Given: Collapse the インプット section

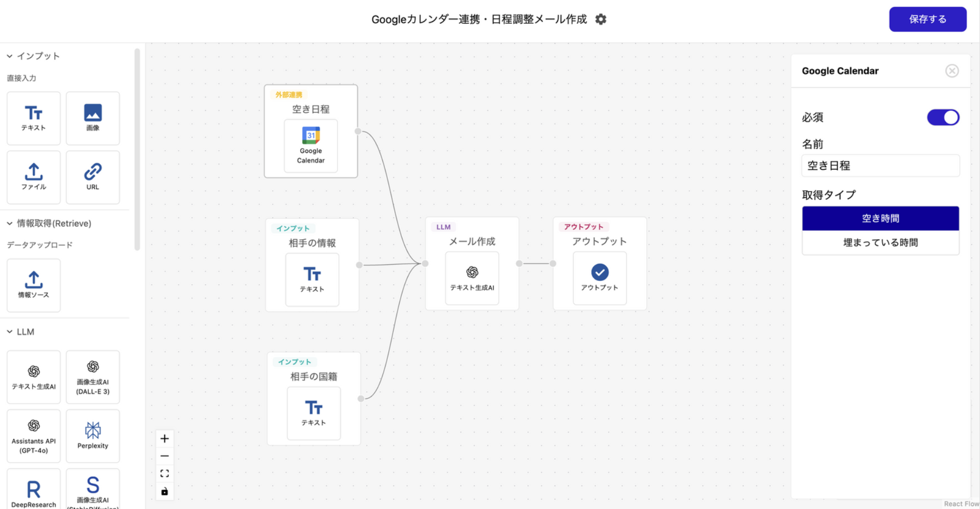Looking at the screenshot, I should point(10,56).
